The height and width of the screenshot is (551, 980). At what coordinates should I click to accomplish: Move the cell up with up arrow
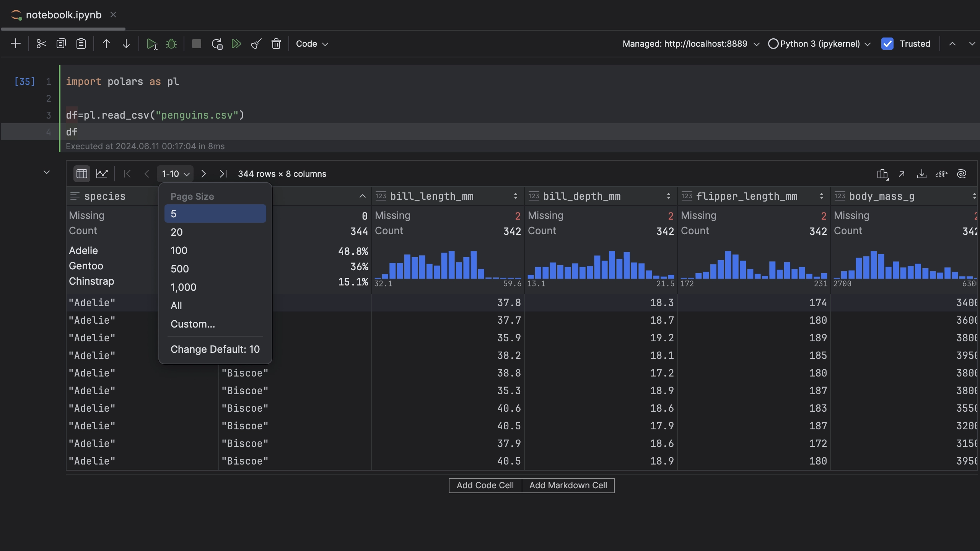coord(106,44)
